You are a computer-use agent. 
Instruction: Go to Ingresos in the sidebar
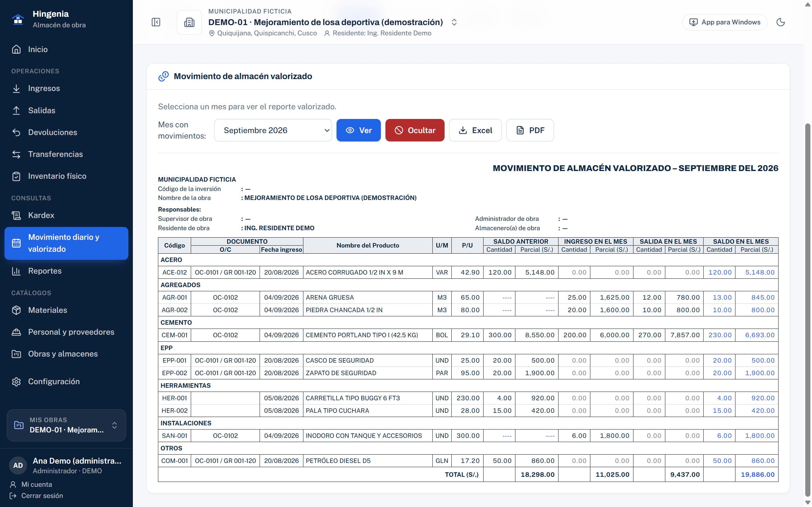pos(67,88)
